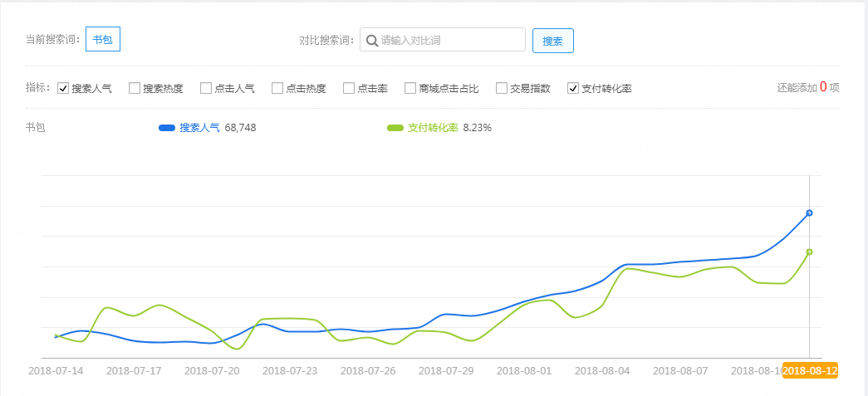Screen dimensions: 868x396
Task: Check the 点击率 checkbox
Action: click(x=349, y=88)
